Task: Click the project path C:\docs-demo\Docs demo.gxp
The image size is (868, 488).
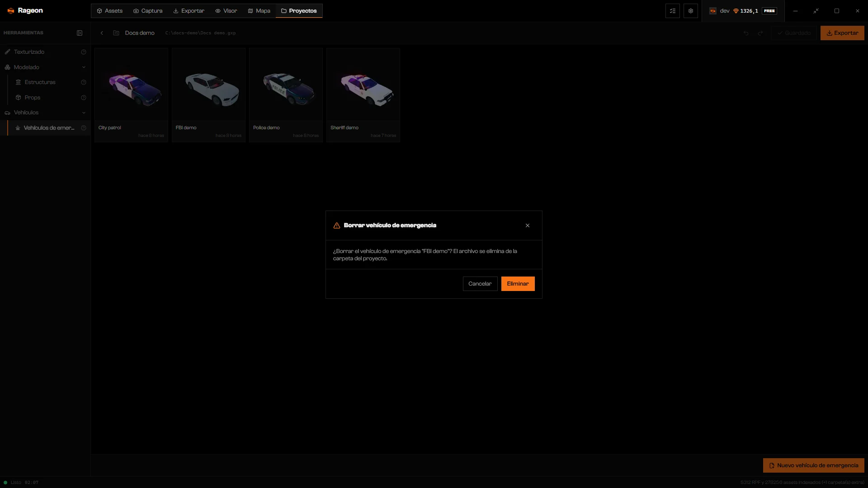Action: [200, 33]
